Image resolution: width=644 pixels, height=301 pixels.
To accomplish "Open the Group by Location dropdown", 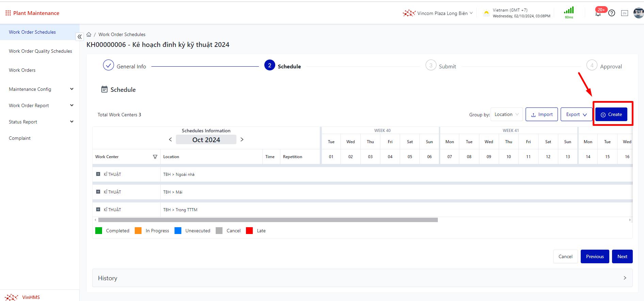I will pyautogui.click(x=507, y=114).
